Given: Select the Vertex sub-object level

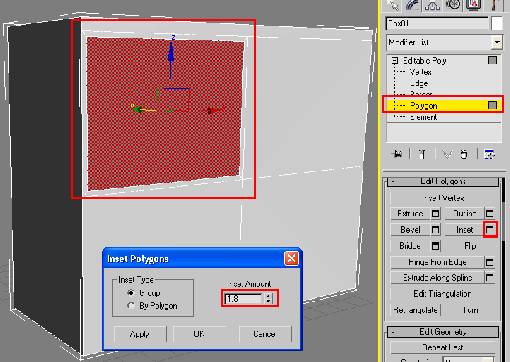Looking at the screenshot, I should [421, 72].
